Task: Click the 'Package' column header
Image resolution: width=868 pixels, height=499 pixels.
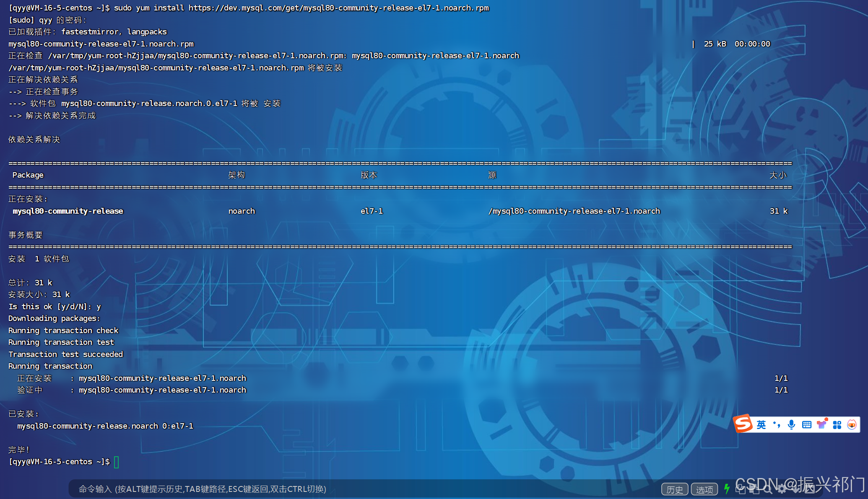Action: pyautogui.click(x=28, y=175)
